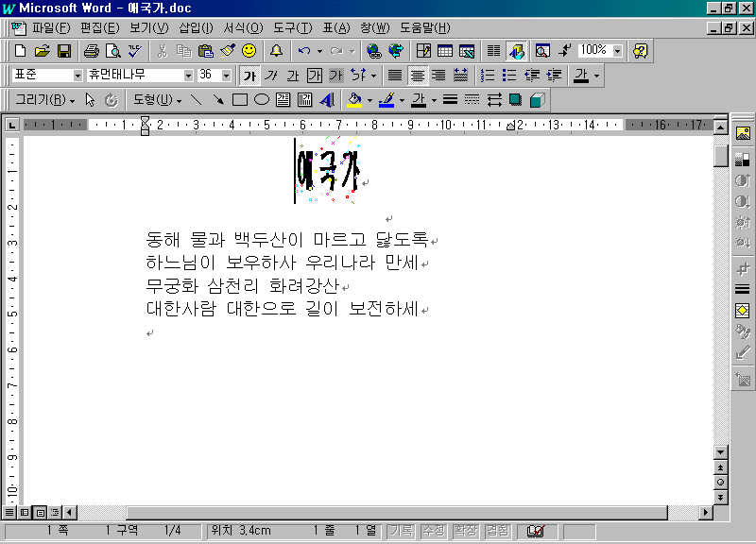Open the 파일(F) menu

point(51,28)
